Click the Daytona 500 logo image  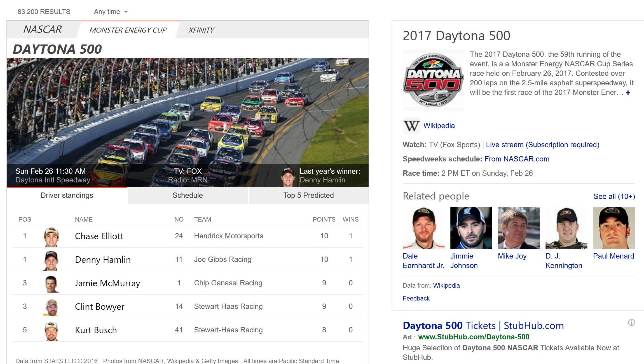point(433,80)
